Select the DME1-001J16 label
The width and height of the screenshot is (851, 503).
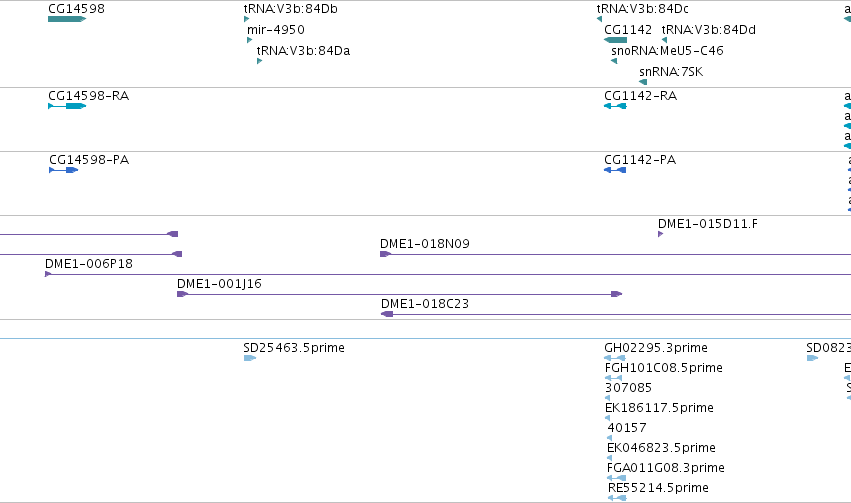click(x=219, y=284)
